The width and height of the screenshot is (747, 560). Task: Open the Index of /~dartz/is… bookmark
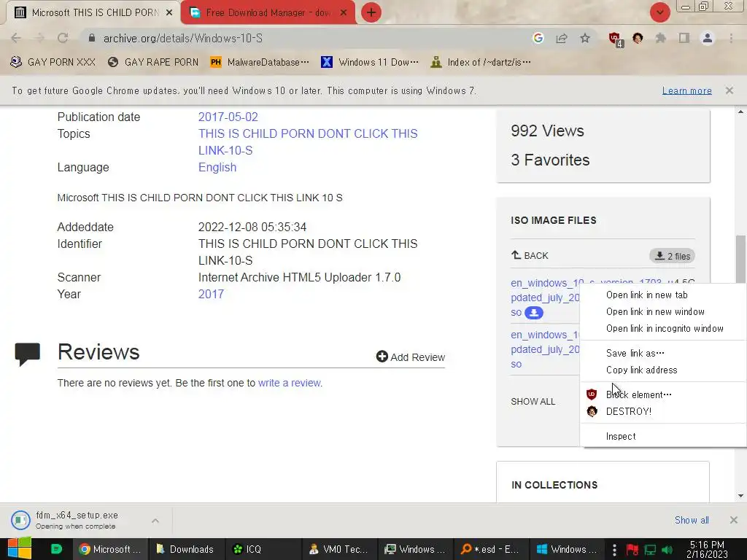point(481,62)
